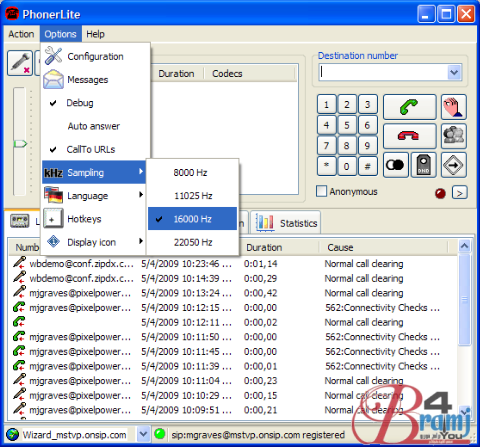480x447 pixels.
Task: Click the Duration column header in log
Action: (279, 247)
